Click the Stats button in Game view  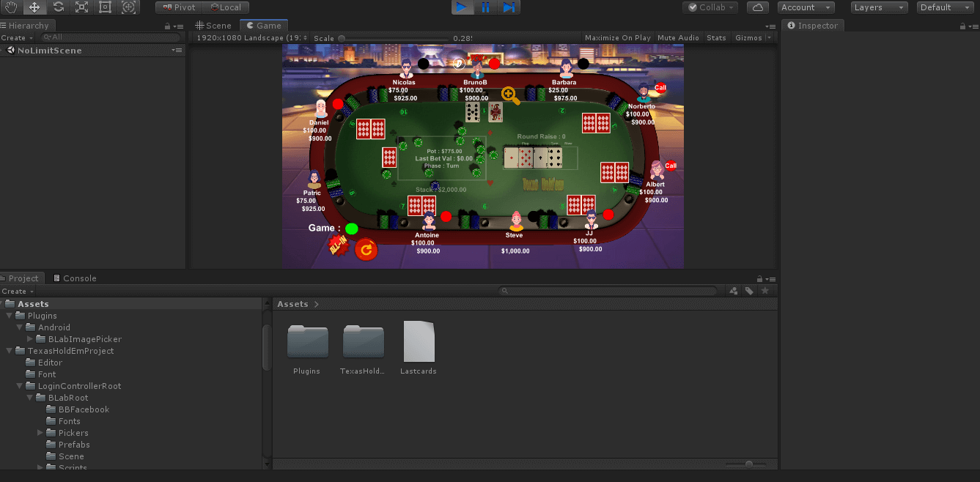(716, 37)
